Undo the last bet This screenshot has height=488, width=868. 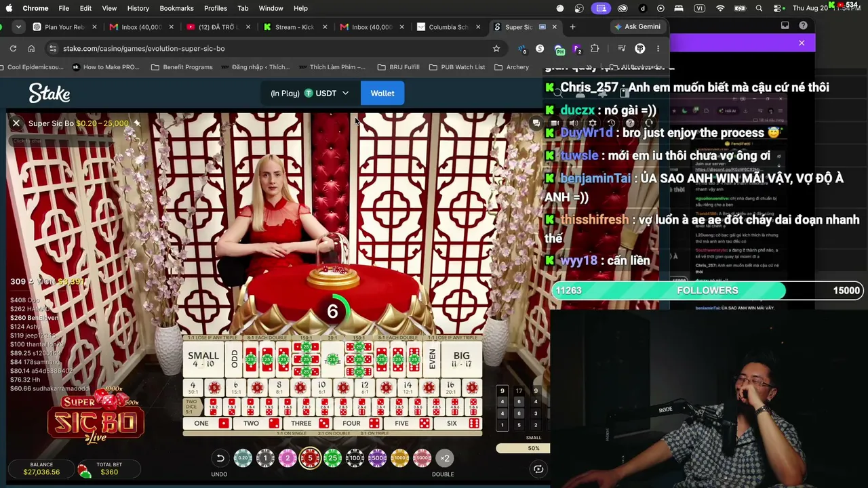(x=220, y=458)
